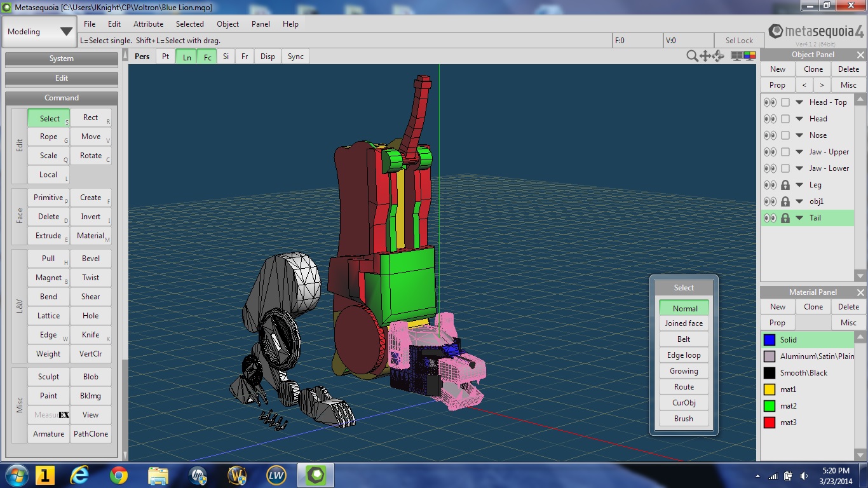Viewport: 868px width, 488px height.
Task: Unlock the Tail object
Action: click(785, 218)
